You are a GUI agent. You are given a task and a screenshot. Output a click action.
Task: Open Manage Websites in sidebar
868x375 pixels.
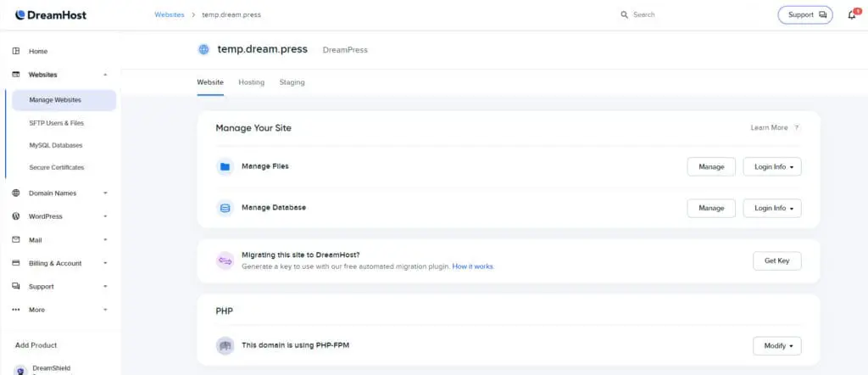[64, 100]
